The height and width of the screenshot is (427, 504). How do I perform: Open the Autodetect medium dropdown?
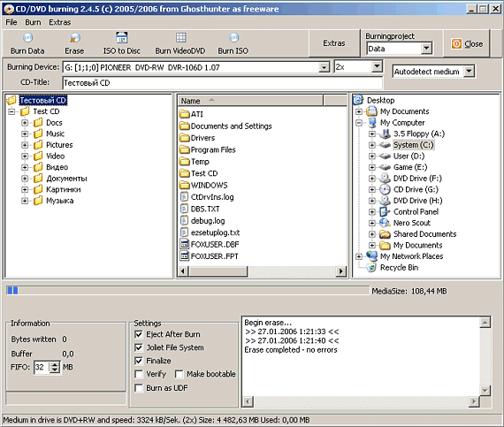(469, 71)
